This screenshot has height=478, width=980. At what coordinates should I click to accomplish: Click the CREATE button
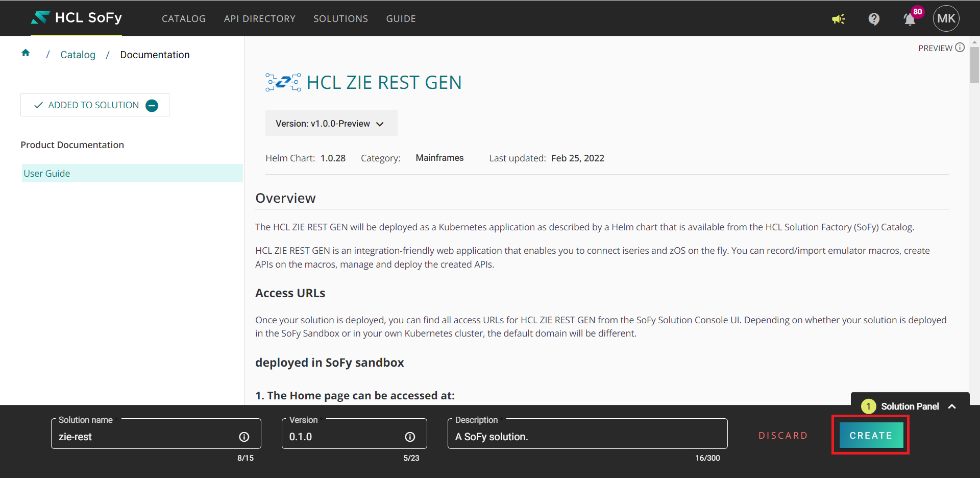point(871,436)
